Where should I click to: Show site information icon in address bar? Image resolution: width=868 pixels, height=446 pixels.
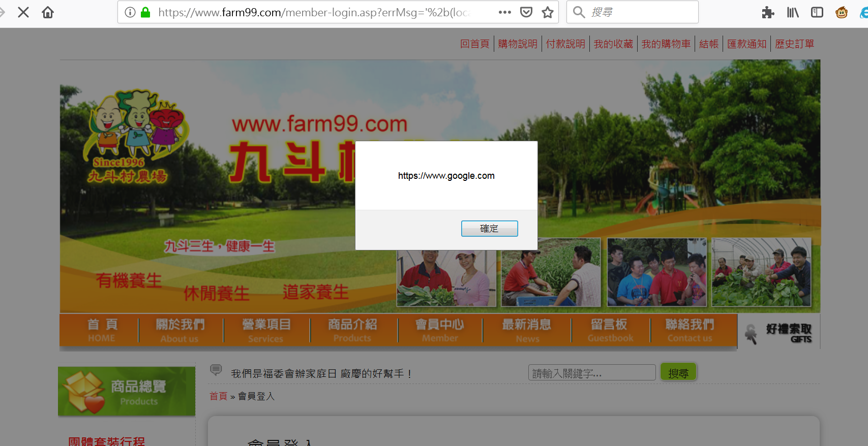tap(130, 12)
